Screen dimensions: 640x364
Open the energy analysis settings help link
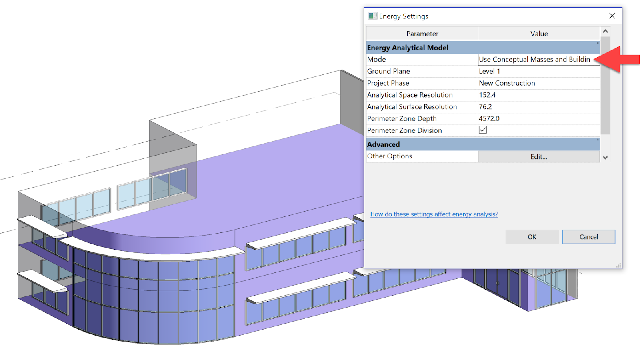[x=434, y=214]
